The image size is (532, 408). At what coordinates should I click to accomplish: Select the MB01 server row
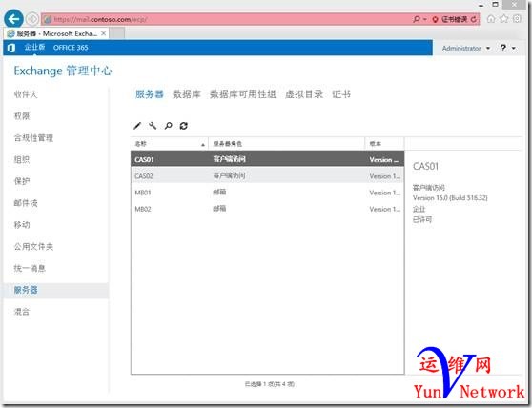pos(267,193)
